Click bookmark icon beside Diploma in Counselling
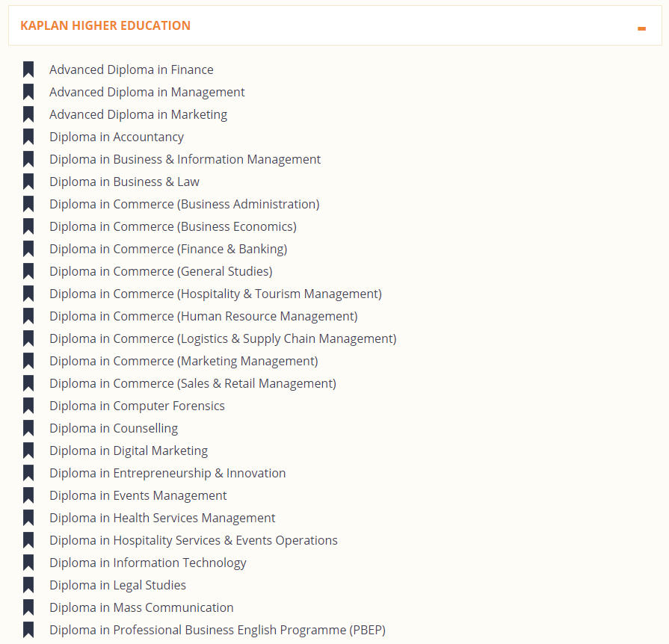This screenshot has width=669, height=644. (28, 428)
